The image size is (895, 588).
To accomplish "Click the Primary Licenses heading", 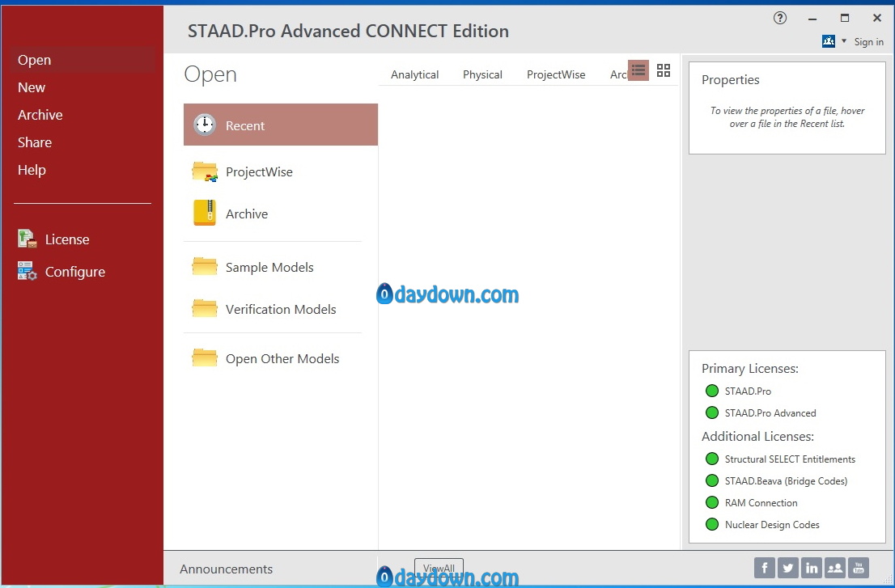I will tap(750, 369).
